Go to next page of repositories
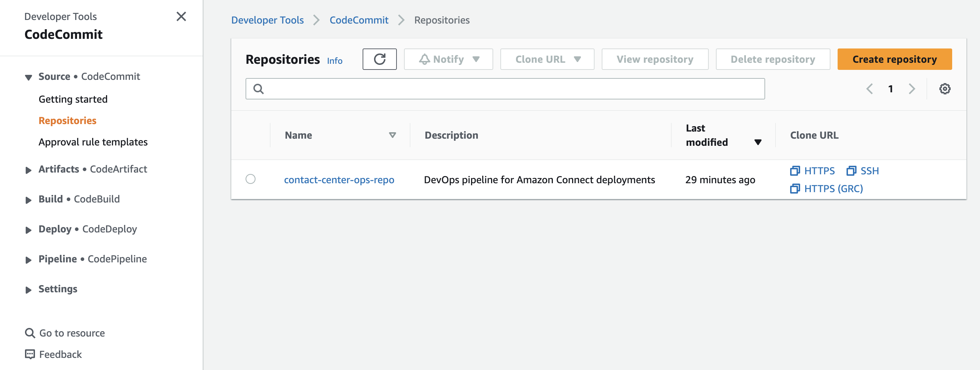Screen dimensions: 980x370 click(911, 89)
